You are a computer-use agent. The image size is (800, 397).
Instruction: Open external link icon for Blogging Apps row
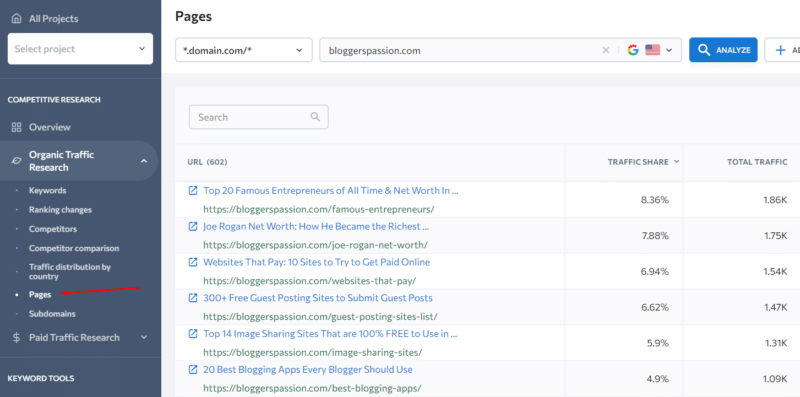tap(193, 369)
